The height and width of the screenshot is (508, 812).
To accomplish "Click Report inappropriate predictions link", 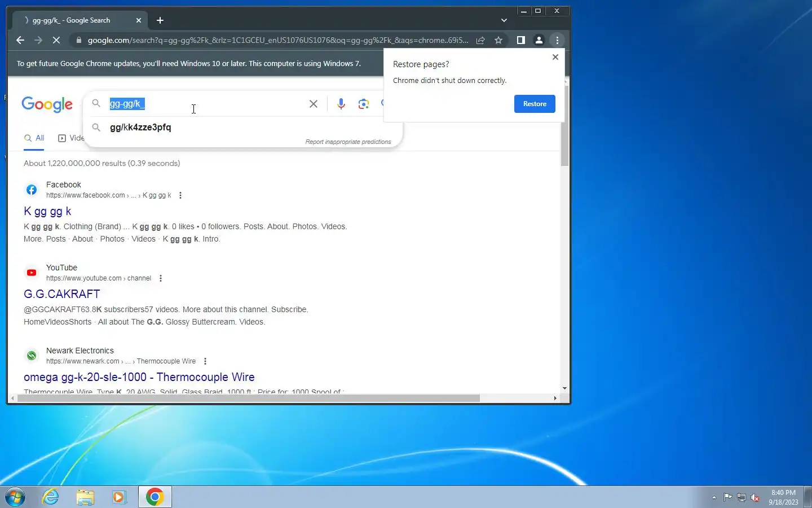I will click(348, 142).
